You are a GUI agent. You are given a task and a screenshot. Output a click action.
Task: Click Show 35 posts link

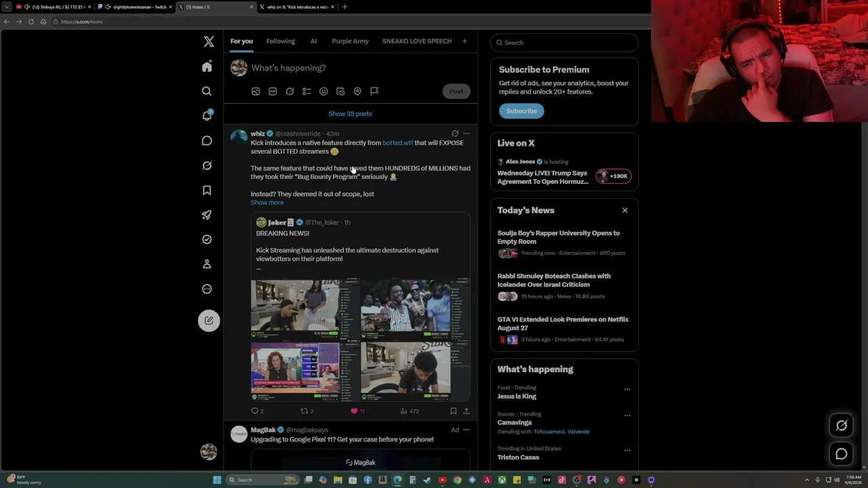click(351, 114)
